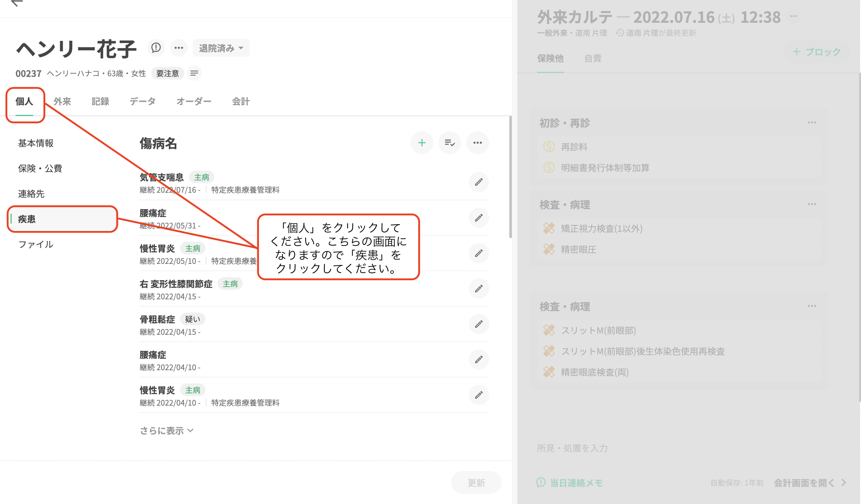Click the 所見・処置を入力 input field
The image size is (861, 504).
click(572, 448)
